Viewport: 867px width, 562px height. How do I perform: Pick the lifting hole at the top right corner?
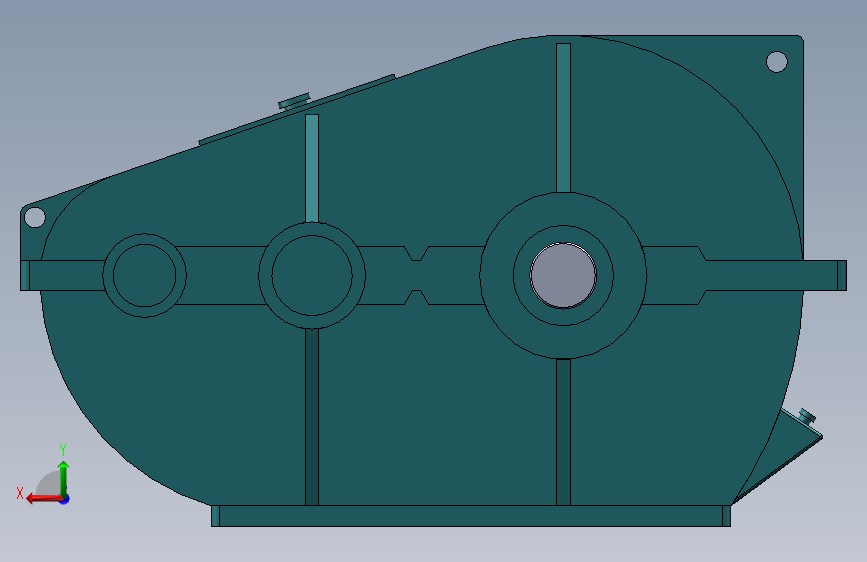[777, 61]
